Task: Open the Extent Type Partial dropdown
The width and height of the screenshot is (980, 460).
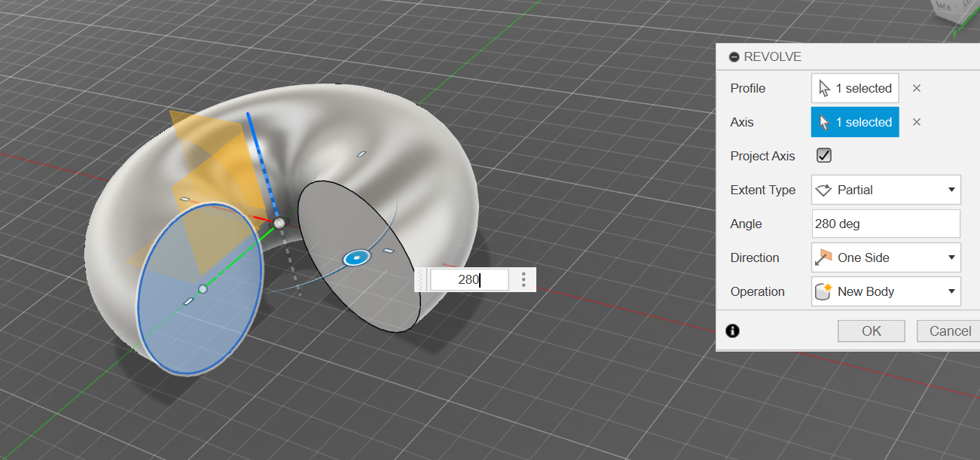Action: point(886,190)
